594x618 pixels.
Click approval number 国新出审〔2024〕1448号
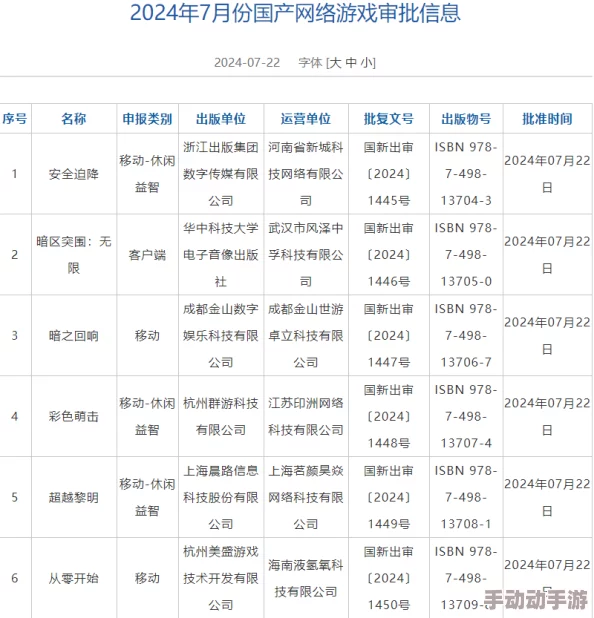pyautogui.click(x=389, y=417)
